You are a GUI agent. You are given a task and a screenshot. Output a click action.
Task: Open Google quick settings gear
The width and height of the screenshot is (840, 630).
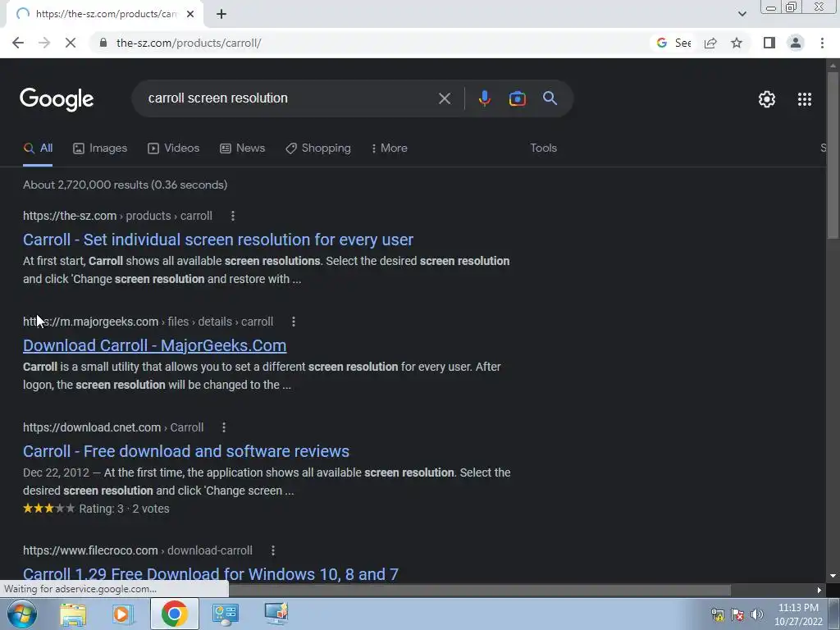(767, 99)
